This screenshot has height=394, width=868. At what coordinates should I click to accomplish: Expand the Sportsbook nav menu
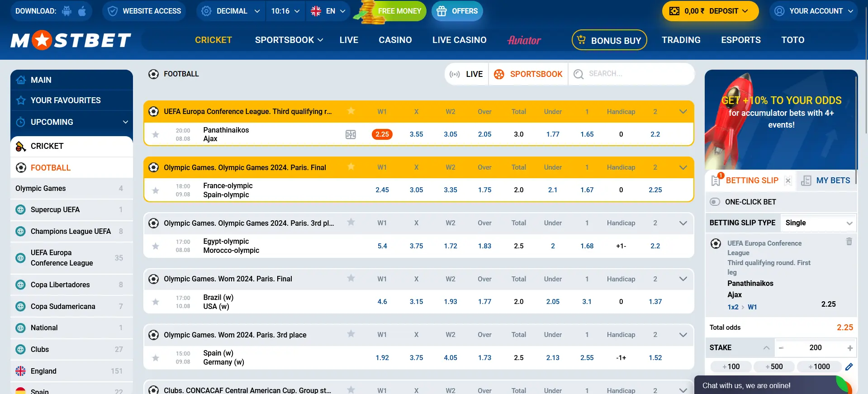tap(289, 40)
